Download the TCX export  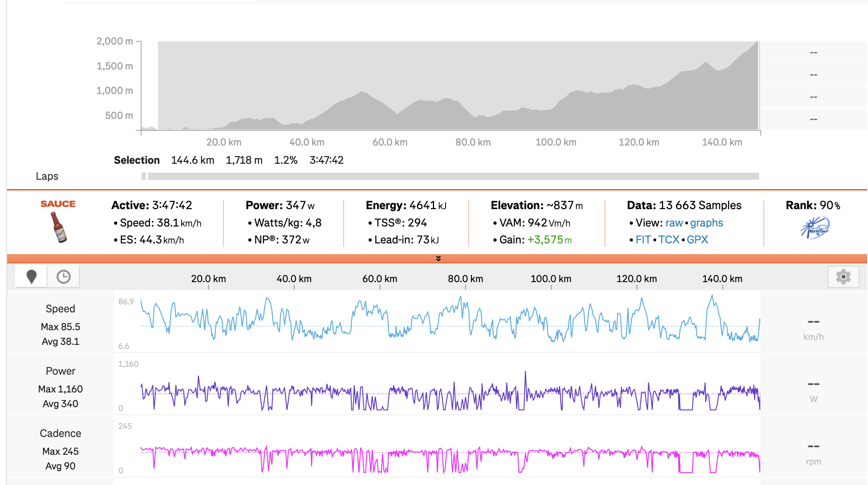pyautogui.click(x=669, y=240)
